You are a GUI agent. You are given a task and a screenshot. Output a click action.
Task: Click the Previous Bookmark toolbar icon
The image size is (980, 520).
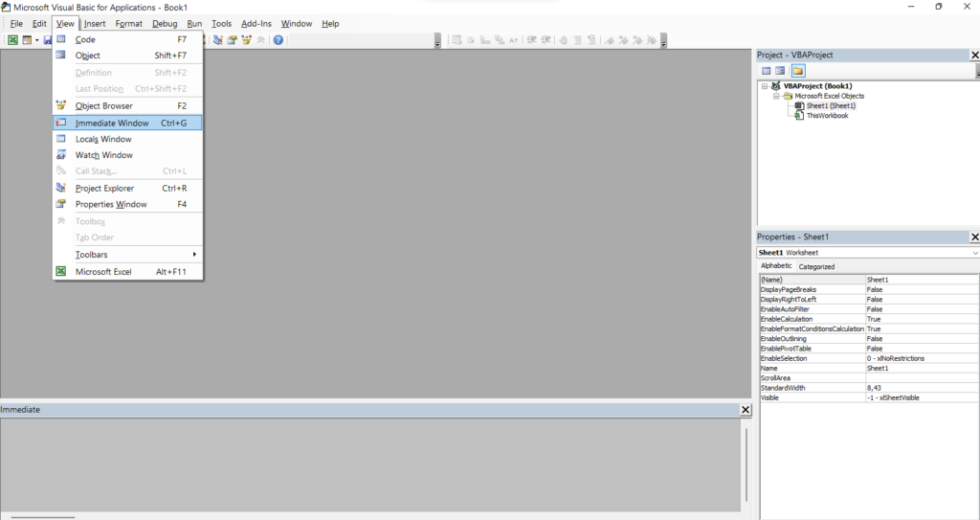tap(637, 40)
